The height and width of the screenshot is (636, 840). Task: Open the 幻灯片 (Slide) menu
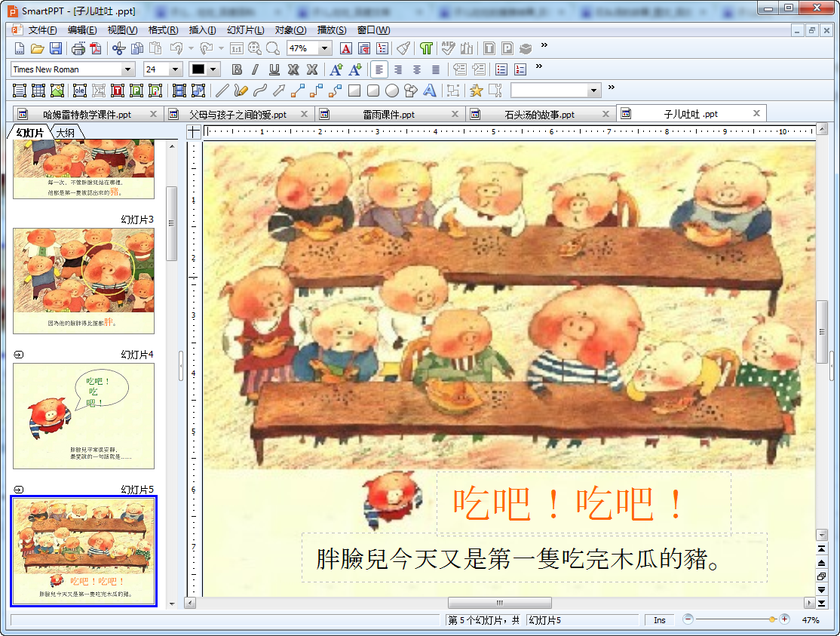tap(245, 30)
